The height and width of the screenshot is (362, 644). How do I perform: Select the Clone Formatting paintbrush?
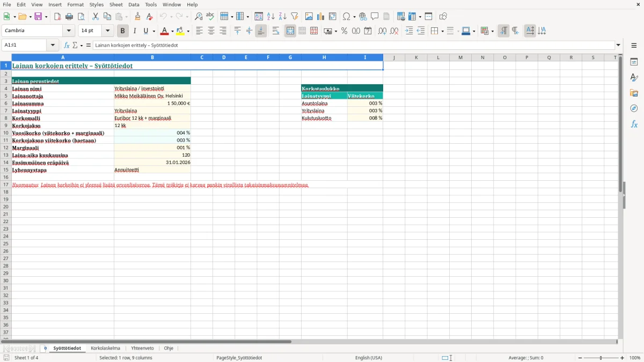tap(138, 17)
